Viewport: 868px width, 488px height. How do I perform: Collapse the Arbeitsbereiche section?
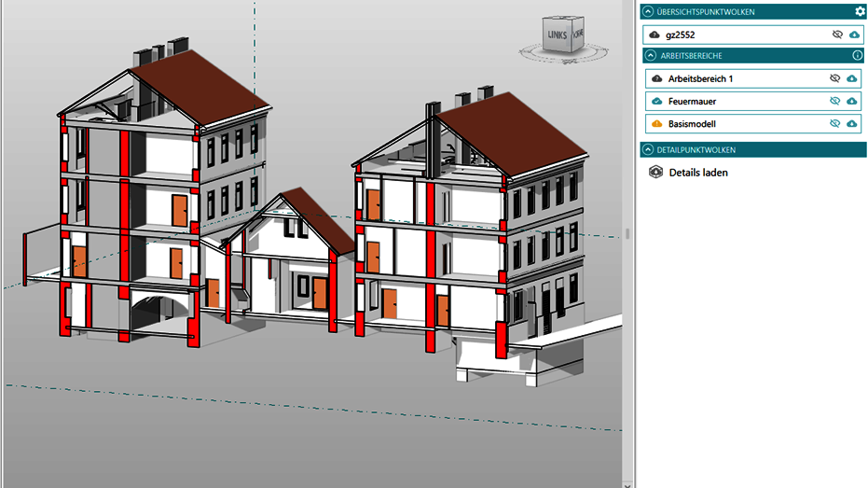tap(650, 56)
